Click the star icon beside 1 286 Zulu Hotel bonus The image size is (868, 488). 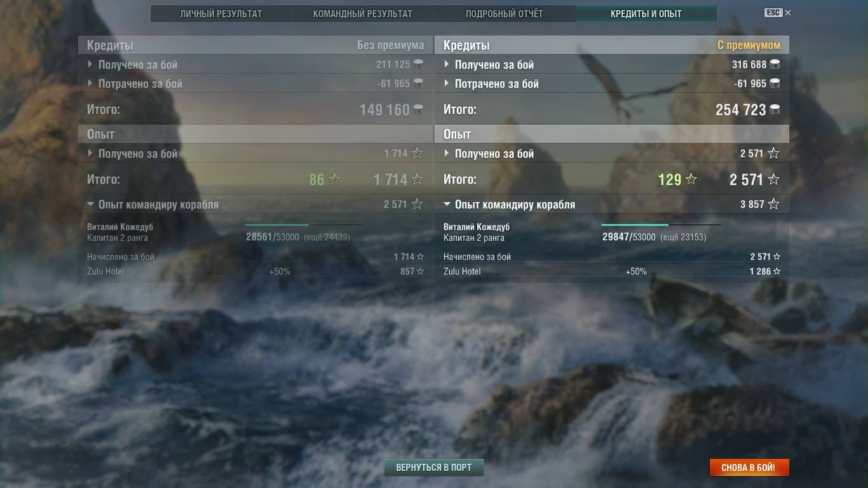tap(776, 271)
